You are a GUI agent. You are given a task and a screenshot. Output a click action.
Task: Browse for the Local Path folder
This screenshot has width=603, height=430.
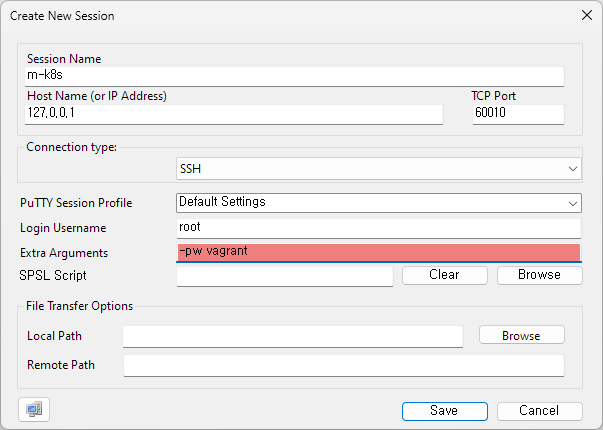coord(521,335)
